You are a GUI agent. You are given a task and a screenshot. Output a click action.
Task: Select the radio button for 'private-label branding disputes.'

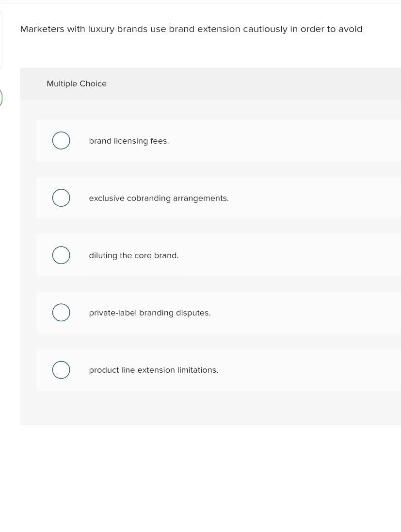[x=61, y=312]
